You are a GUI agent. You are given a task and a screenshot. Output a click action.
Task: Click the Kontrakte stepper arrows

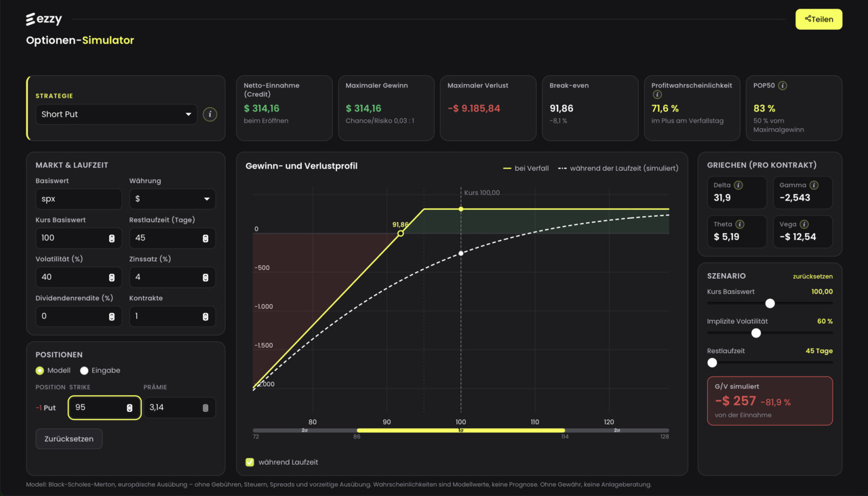click(x=205, y=316)
